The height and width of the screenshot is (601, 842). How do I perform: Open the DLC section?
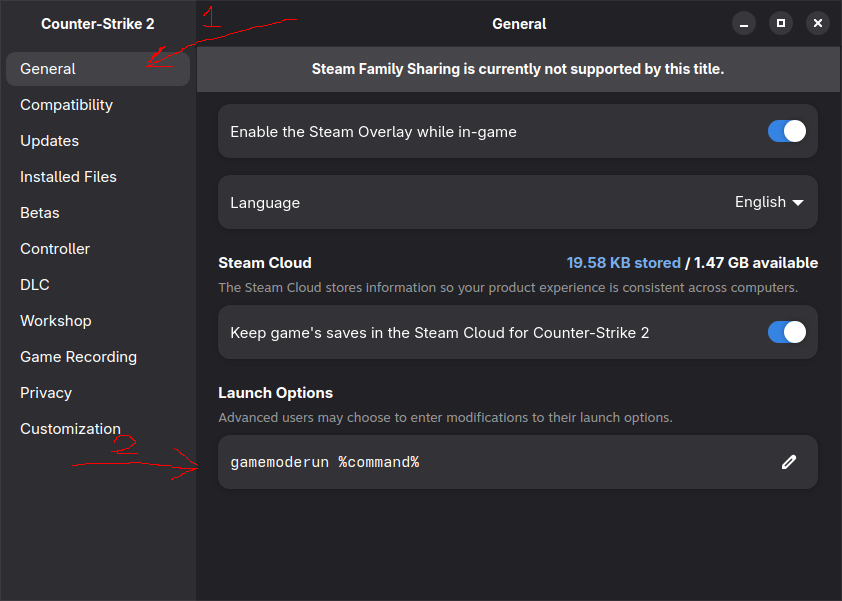point(34,285)
